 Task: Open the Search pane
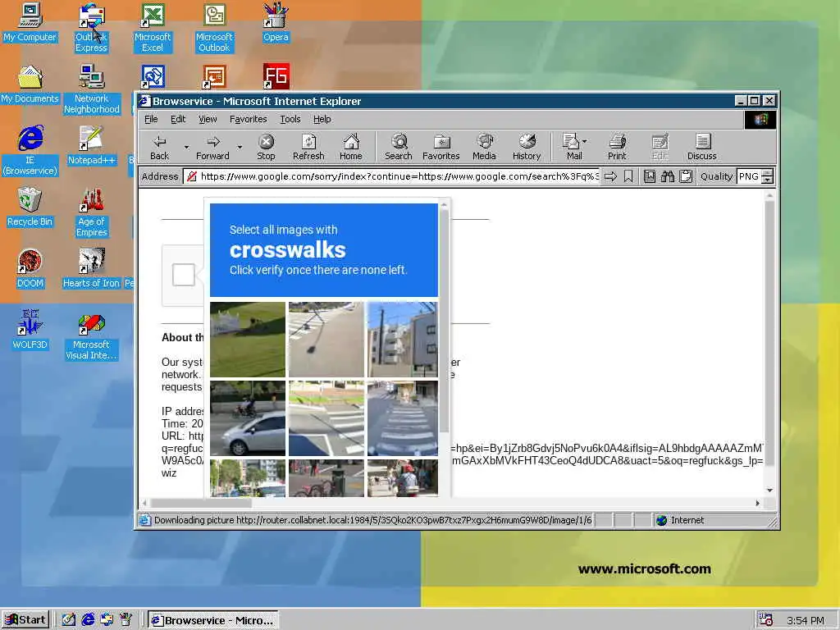pos(399,148)
